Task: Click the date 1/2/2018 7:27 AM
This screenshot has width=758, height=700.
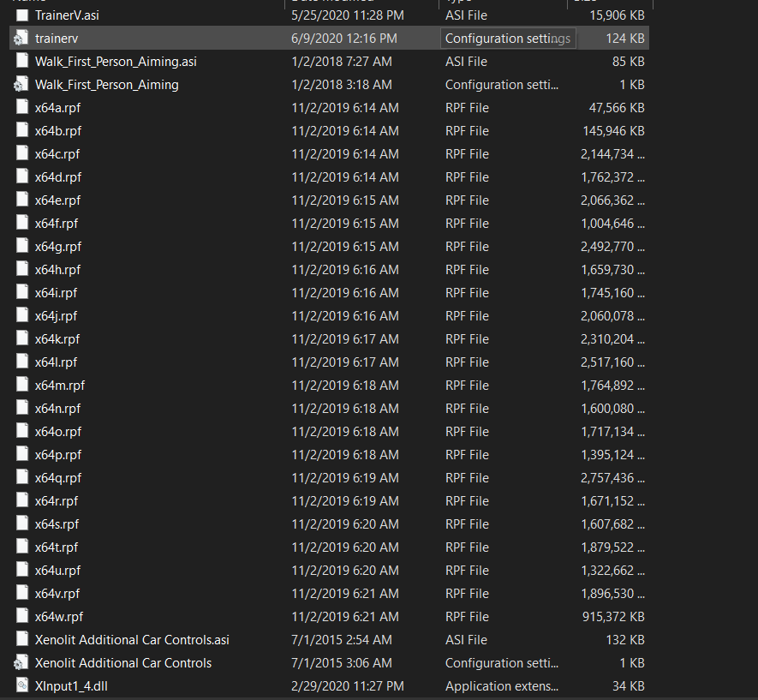Action: (342, 62)
